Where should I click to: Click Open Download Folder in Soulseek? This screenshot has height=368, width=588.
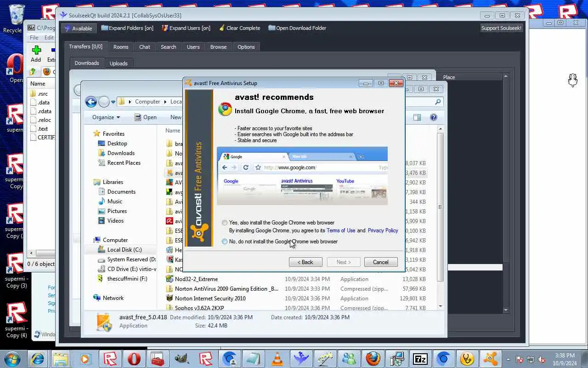point(297,28)
